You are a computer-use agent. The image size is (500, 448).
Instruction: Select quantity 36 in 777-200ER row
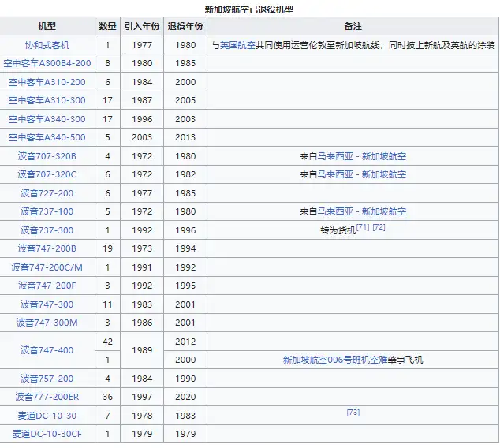point(107,397)
